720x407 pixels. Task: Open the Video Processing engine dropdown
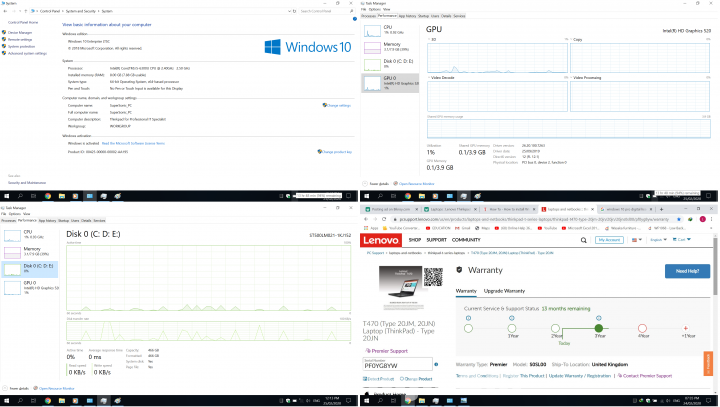tap(587, 78)
